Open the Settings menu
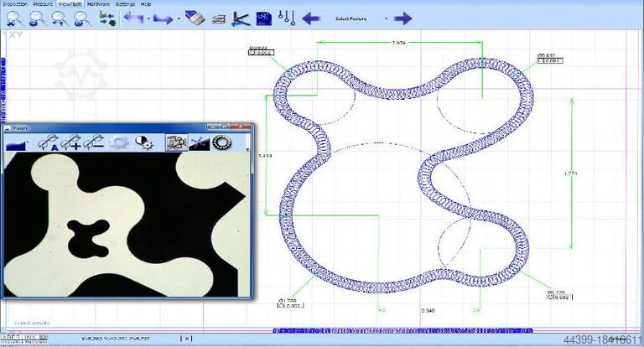This screenshot has width=644, height=347. (125, 3)
